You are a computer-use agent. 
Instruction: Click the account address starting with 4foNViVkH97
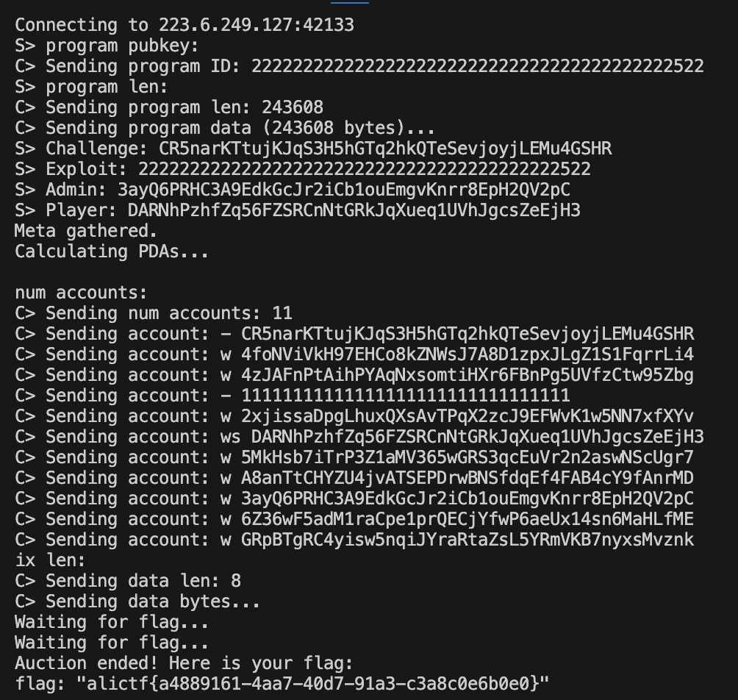467,354
